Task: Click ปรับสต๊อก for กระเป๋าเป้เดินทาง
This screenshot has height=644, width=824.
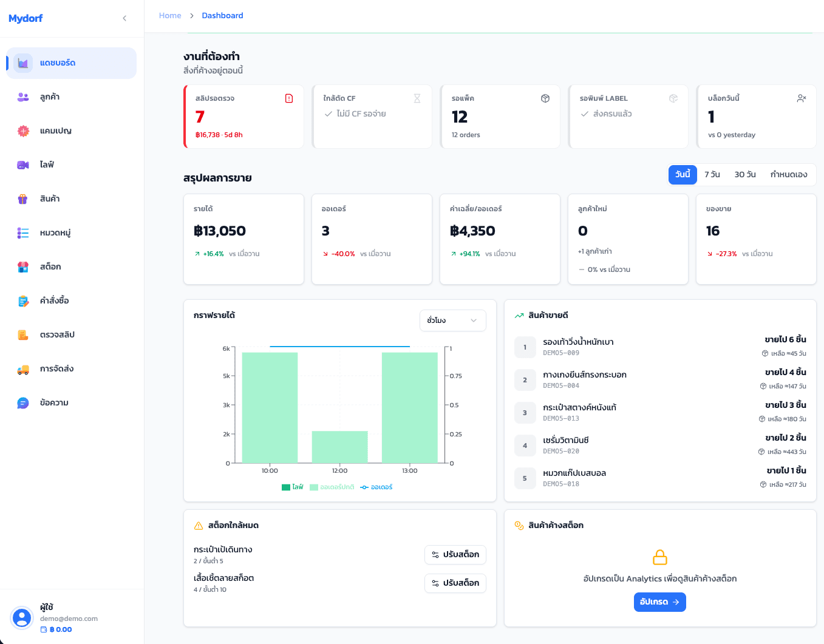Action: point(455,555)
